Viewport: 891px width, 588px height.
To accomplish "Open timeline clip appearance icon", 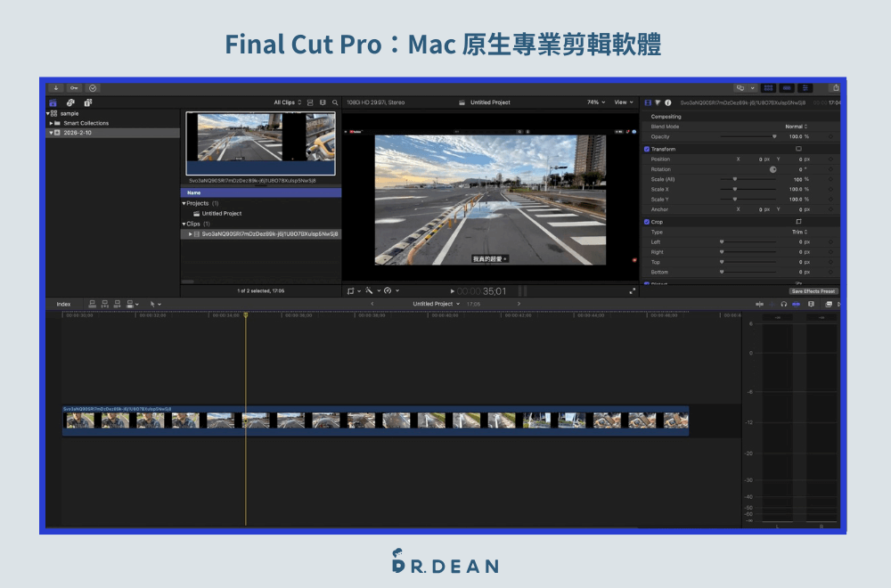I will click(811, 305).
